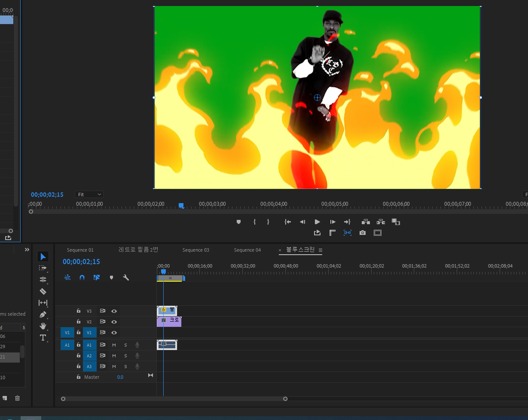
Task: Mute the A3 audio track
Action: click(x=114, y=366)
